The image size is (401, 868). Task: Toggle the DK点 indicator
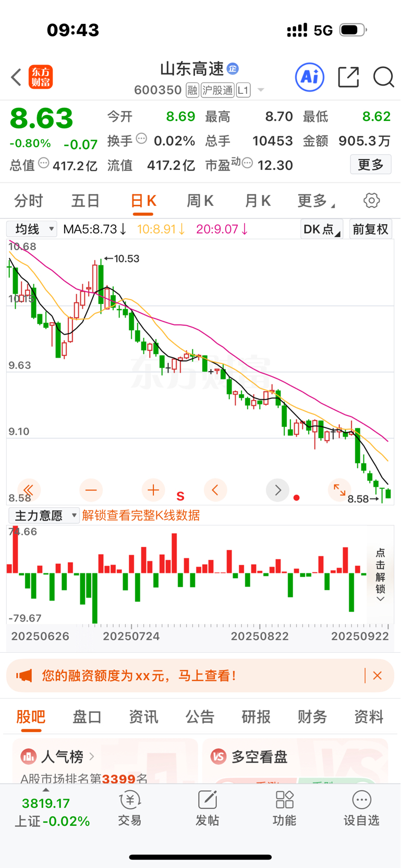pos(321,229)
